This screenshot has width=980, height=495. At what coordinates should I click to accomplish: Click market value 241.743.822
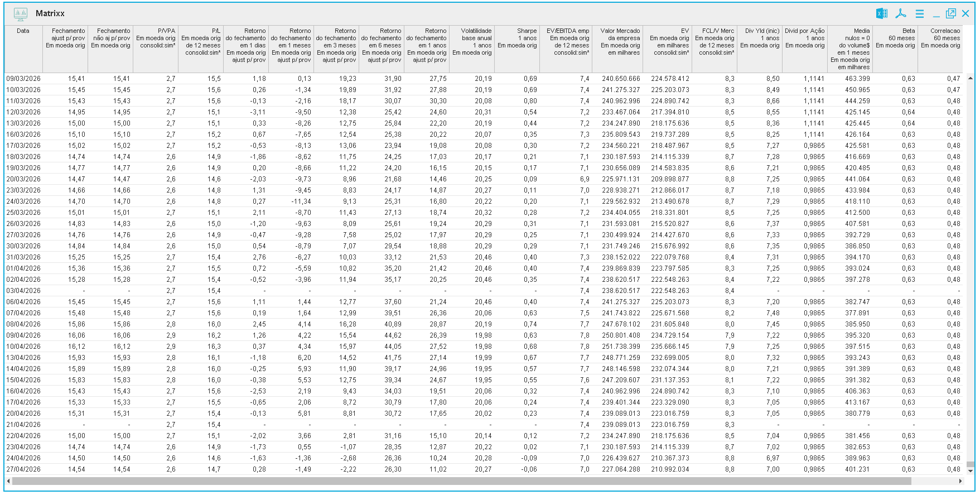[621, 313]
